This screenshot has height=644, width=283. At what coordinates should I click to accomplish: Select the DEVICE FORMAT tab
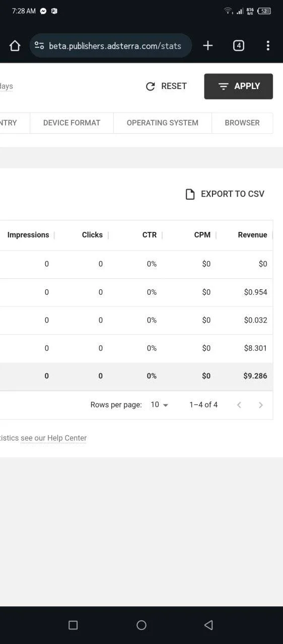click(x=72, y=123)
